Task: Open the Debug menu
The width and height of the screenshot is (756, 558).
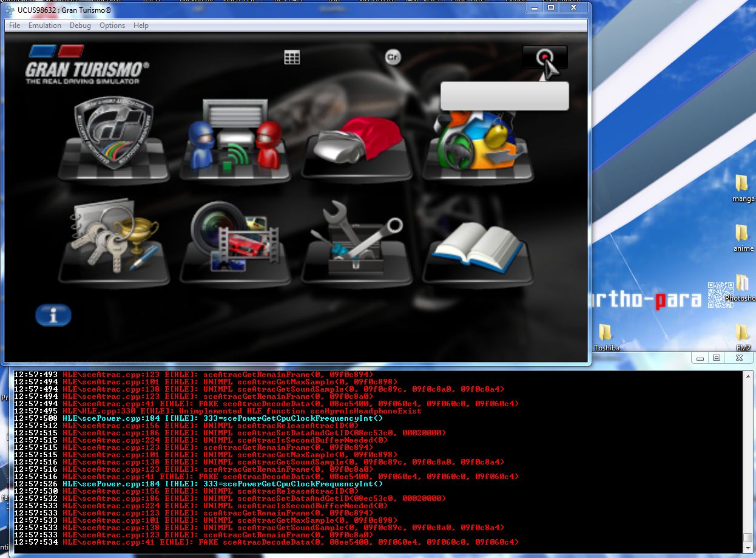Action: (80, 26)
